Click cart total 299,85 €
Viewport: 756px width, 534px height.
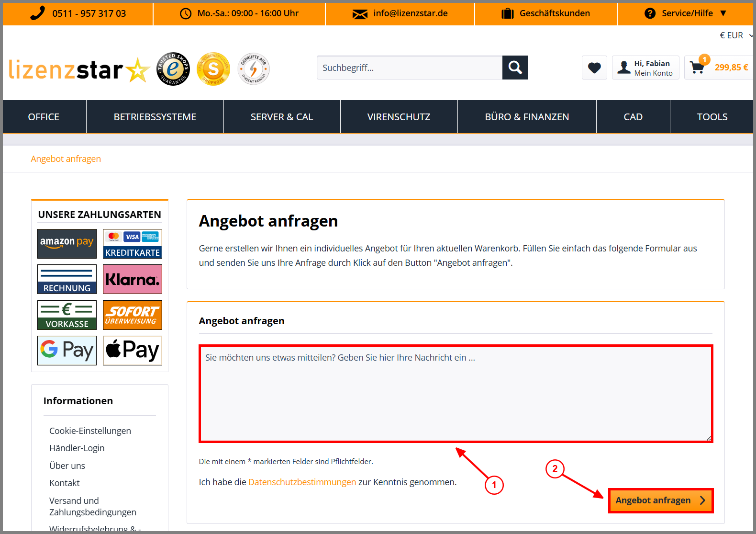[x=731, y=68]
